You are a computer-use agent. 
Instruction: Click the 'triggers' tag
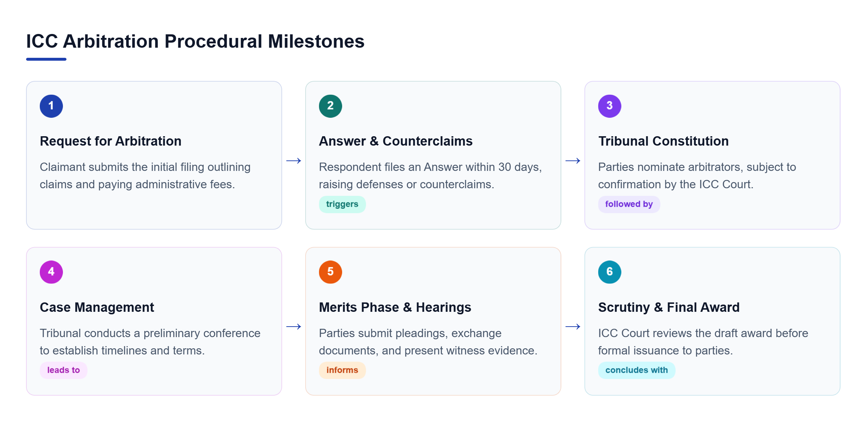point(342,204)
